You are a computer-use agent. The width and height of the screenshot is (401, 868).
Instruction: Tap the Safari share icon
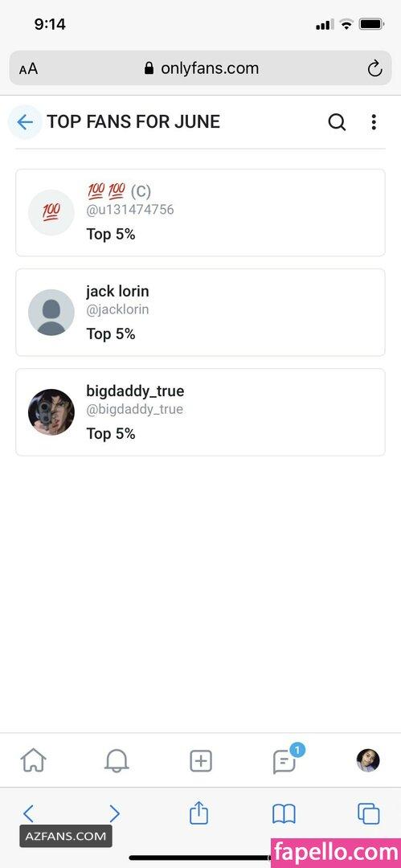198,813
